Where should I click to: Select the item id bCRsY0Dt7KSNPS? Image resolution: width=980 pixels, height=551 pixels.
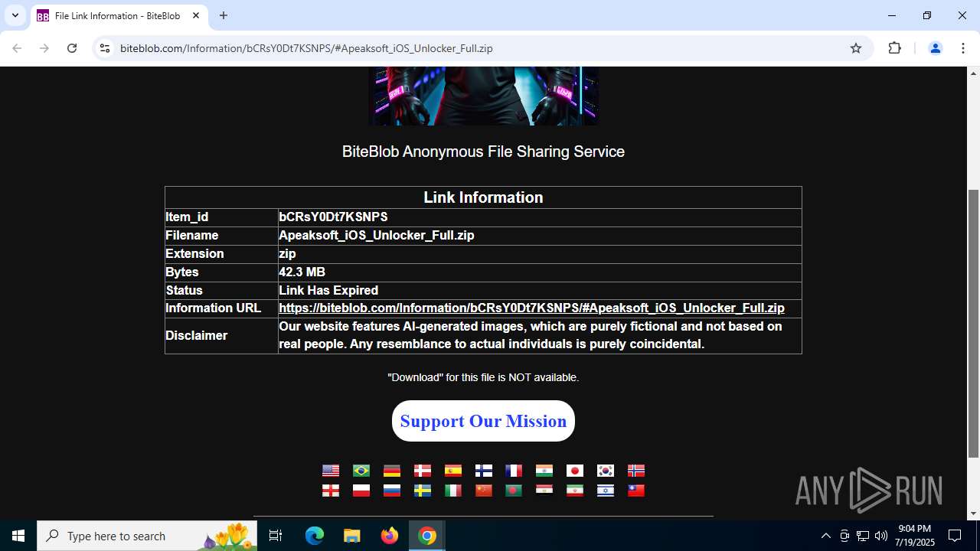tap(333, 217)
